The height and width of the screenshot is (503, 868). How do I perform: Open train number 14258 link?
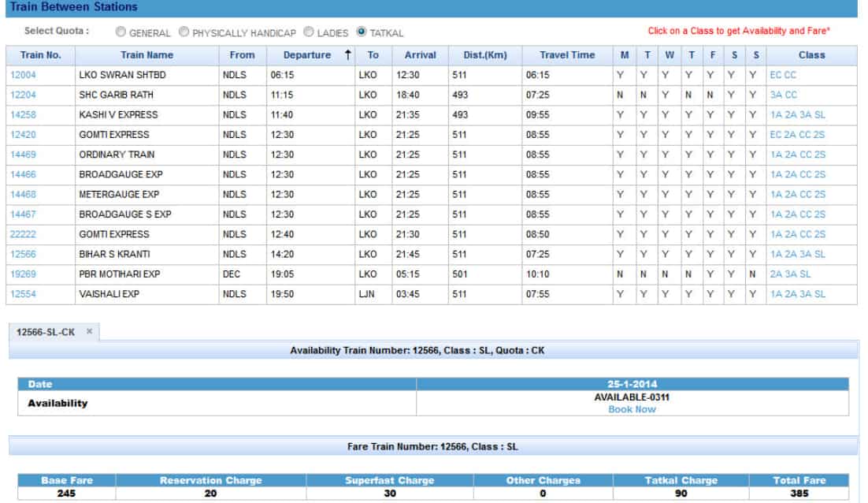tap(23, 114)
